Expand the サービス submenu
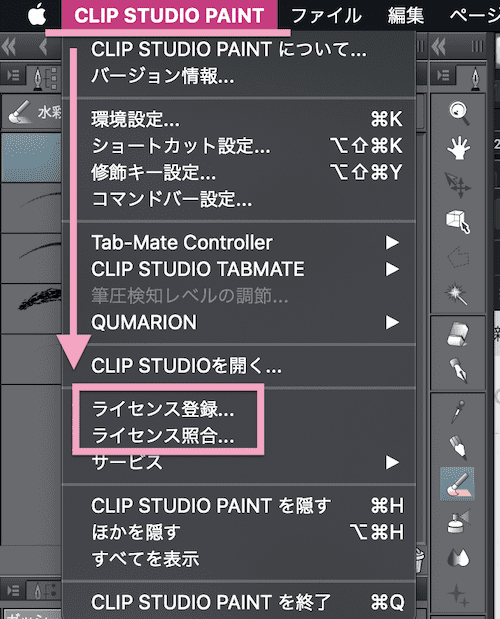 click(x=238, y=462)
